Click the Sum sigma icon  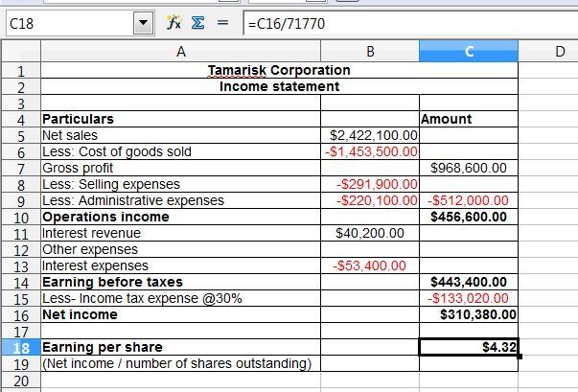tap(198, 23)
